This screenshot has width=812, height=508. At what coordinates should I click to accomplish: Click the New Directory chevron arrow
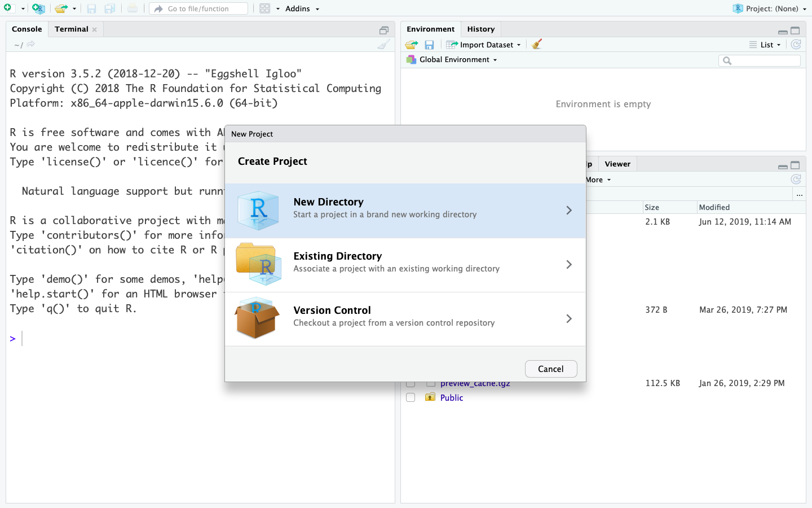tap(569, 211)
